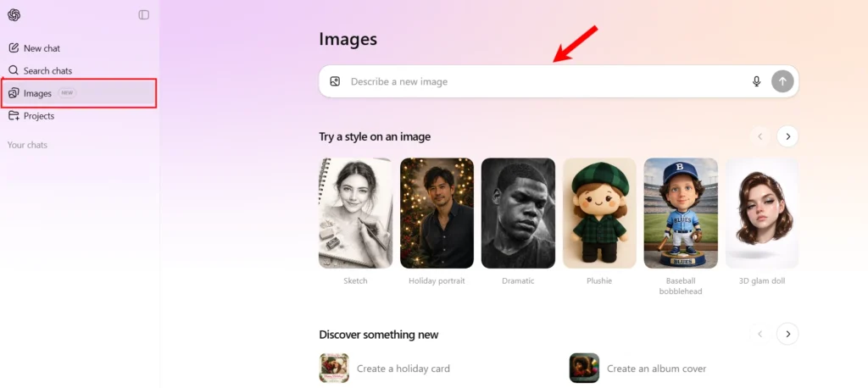The height and width of the screenshot is (388, 868).
Task: Advance the Discover something new carousel
Action: [x=787, y=334]
